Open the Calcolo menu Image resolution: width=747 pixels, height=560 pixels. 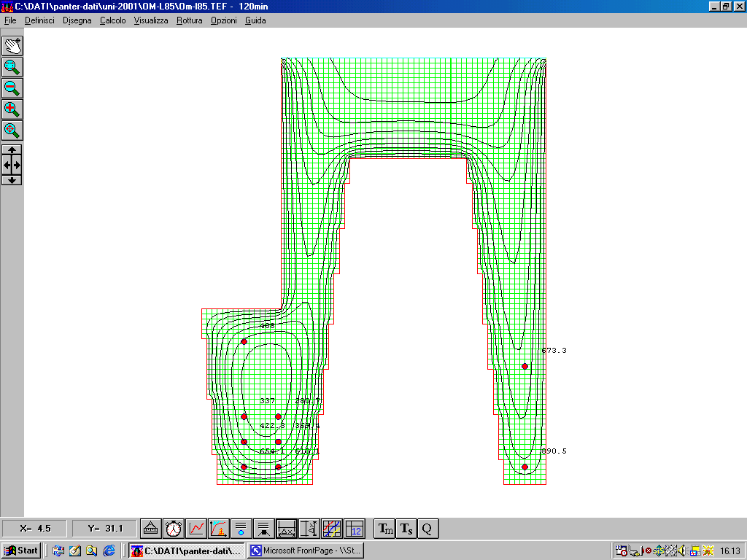point(112,20)
